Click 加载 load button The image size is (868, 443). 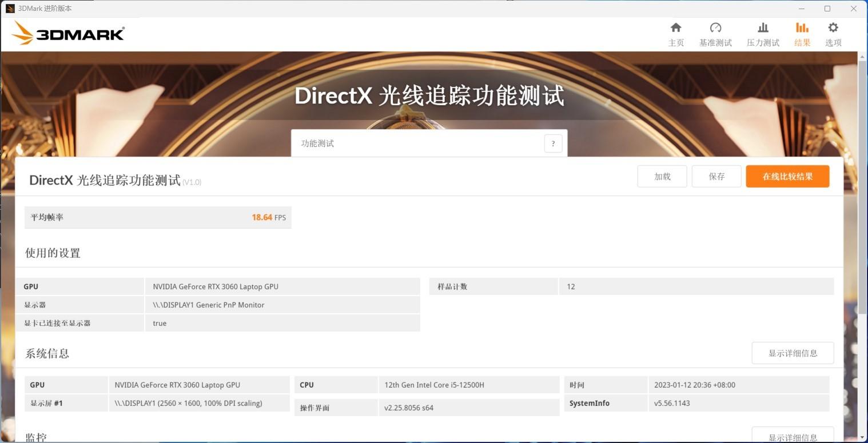coord(662,177)
